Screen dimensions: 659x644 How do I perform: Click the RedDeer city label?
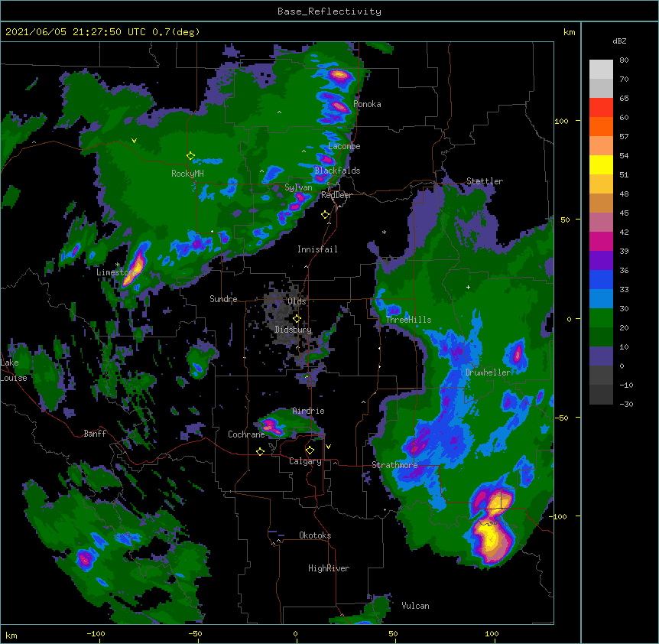336,195
